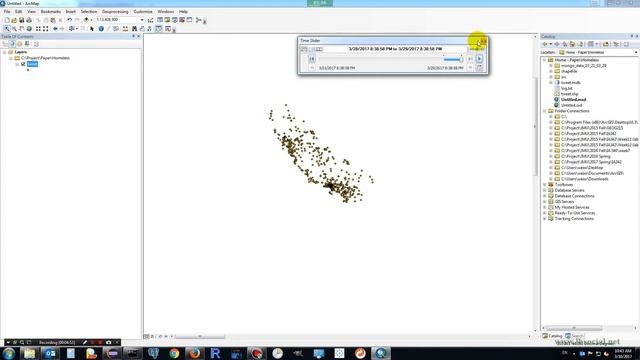
Task: Click the Add Data icon
Action: click(86, 20)
